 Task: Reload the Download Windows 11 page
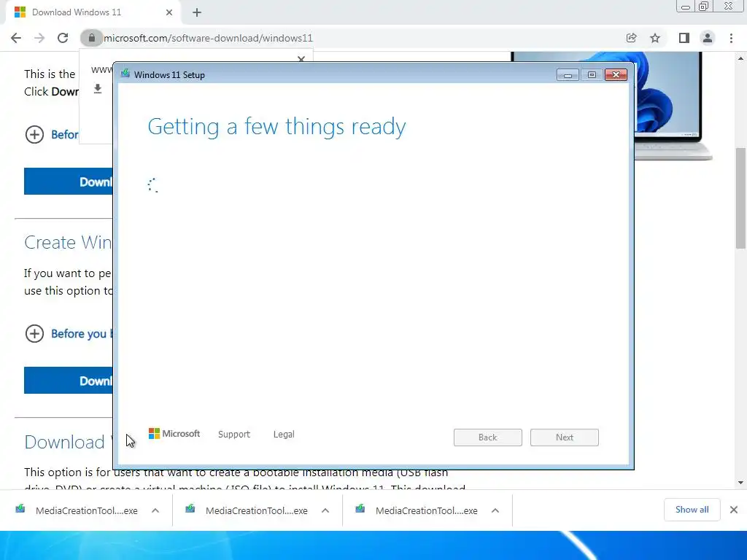tap(63, 38)
